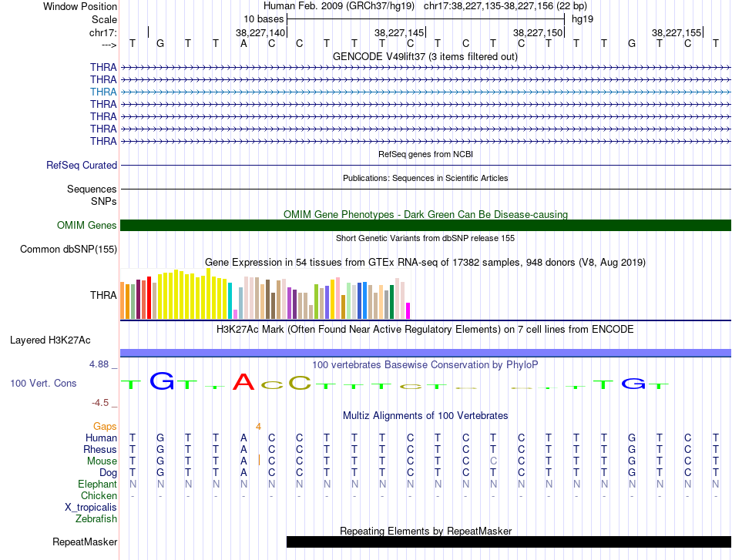This screenshot has width=732, height=560.
Task: Click the 38,227,140 coordinate label
Action: coord(260,32)
